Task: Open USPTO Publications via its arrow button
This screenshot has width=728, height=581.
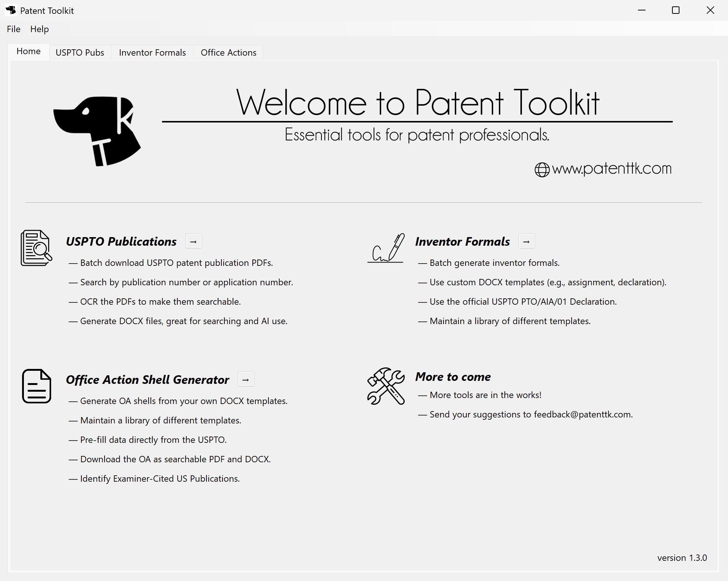Action: [x=193, y=241]
